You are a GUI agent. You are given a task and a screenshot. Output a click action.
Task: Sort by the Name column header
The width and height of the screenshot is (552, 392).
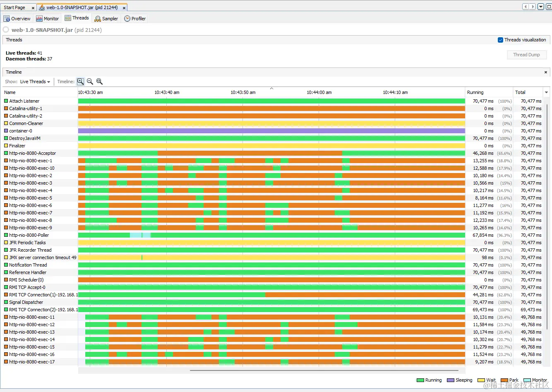[x=40, y=92]
